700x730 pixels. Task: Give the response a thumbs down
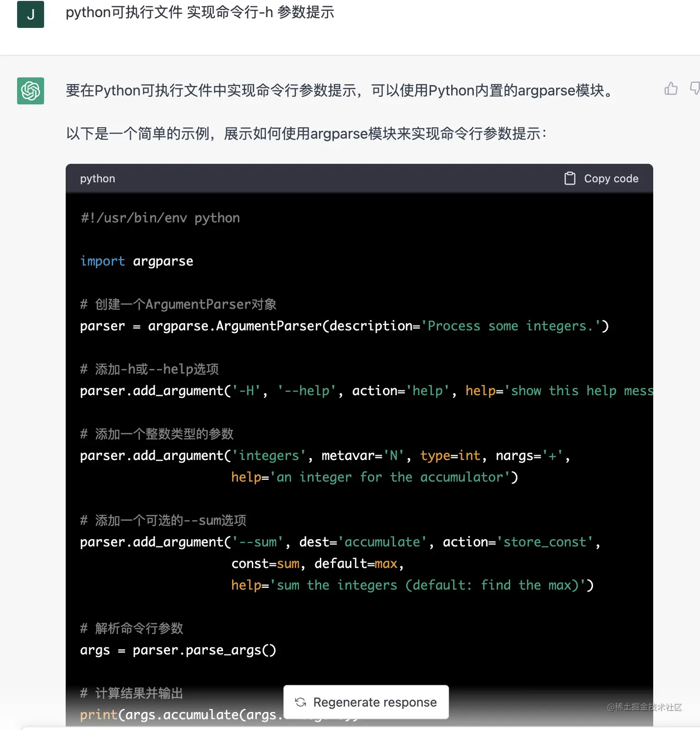click(x=694, y=88)
